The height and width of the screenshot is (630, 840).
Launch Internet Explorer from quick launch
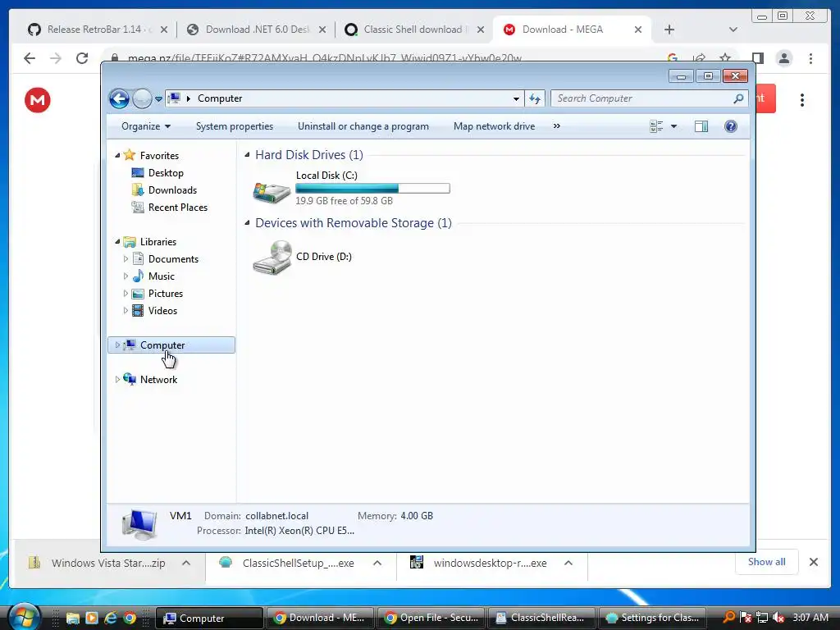click(x=111, y=618)
